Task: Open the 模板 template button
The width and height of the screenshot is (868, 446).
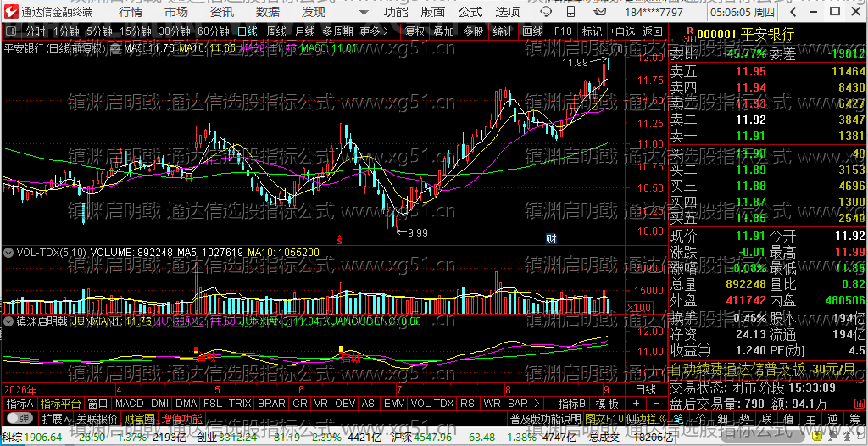Action: (x=607, y=404)
